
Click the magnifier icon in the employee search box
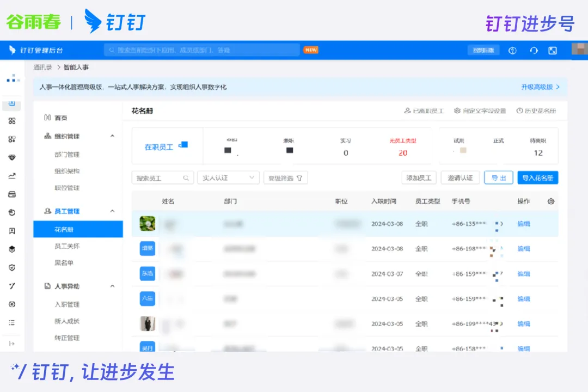pos(186,178)
